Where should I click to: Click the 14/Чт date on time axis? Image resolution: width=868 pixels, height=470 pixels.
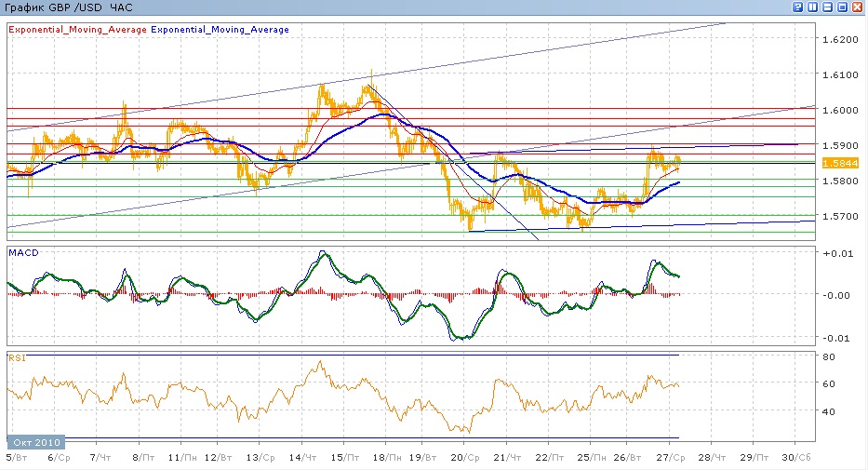[x=300, y=459]
